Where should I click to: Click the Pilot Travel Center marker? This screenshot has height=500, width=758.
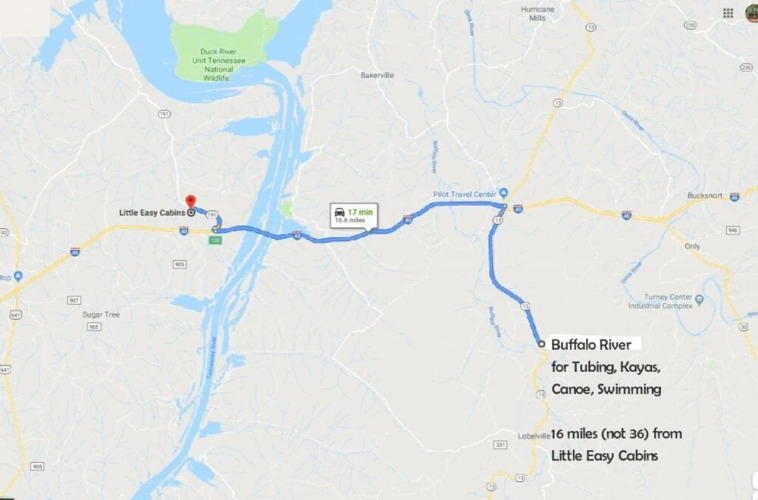pyautogui.click(x=504, y=193)
